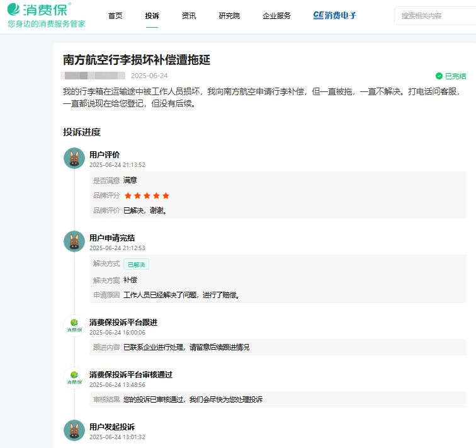Open the 研究院 navigation item
This screenshot has height=448, width=476.
click(x=229, y=16)
